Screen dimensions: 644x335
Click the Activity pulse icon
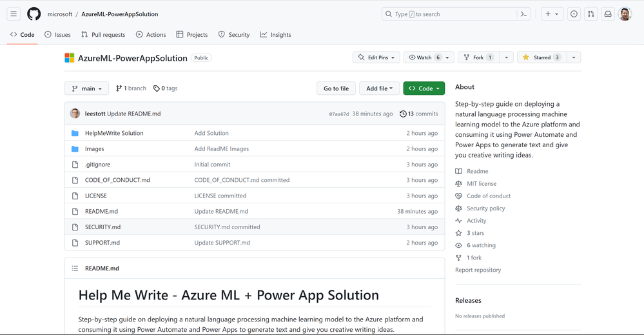[459, 221]
